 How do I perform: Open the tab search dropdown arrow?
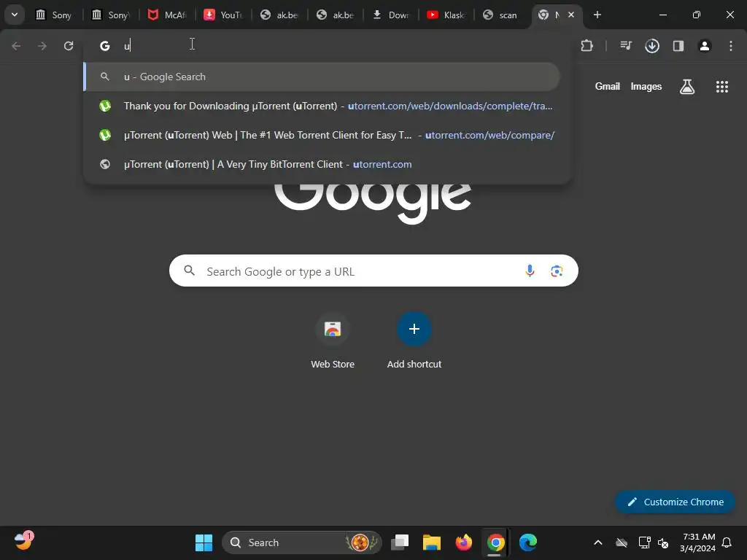click(15, 15)
